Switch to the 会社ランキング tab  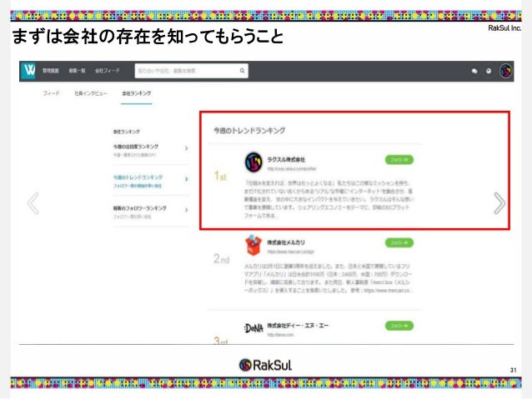click(x=137, y=93)
